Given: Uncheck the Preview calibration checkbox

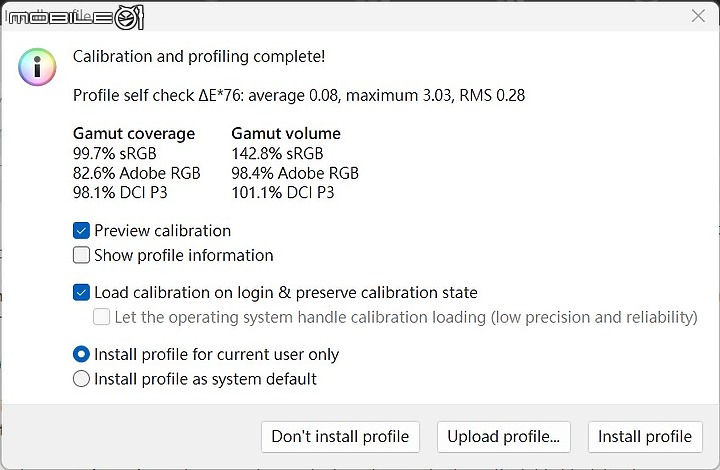Looking at the screenshot, I should coord(81,230).
